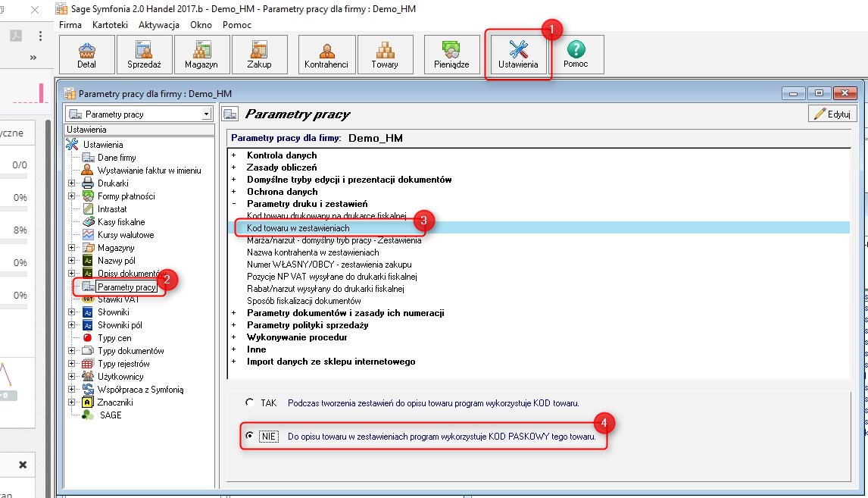Open the Kartoteki menu
This screenshot has width=868, height=498.
(x=110, y=25)
